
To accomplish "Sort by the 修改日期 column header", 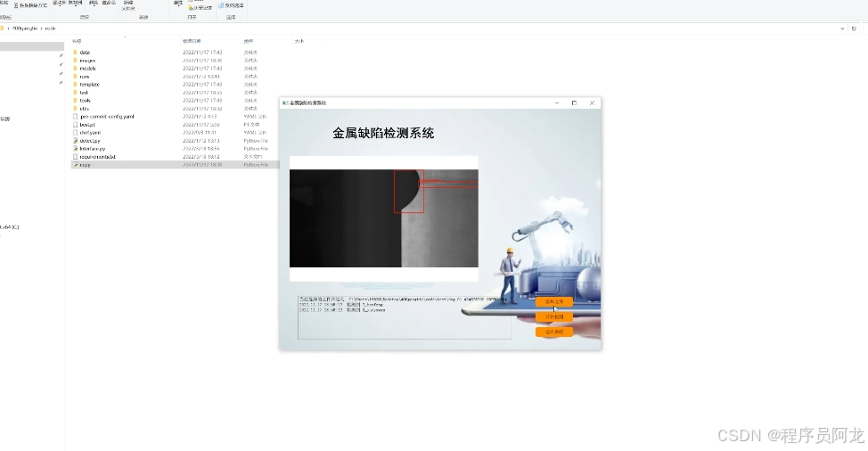I will click(x=192, y=41).
